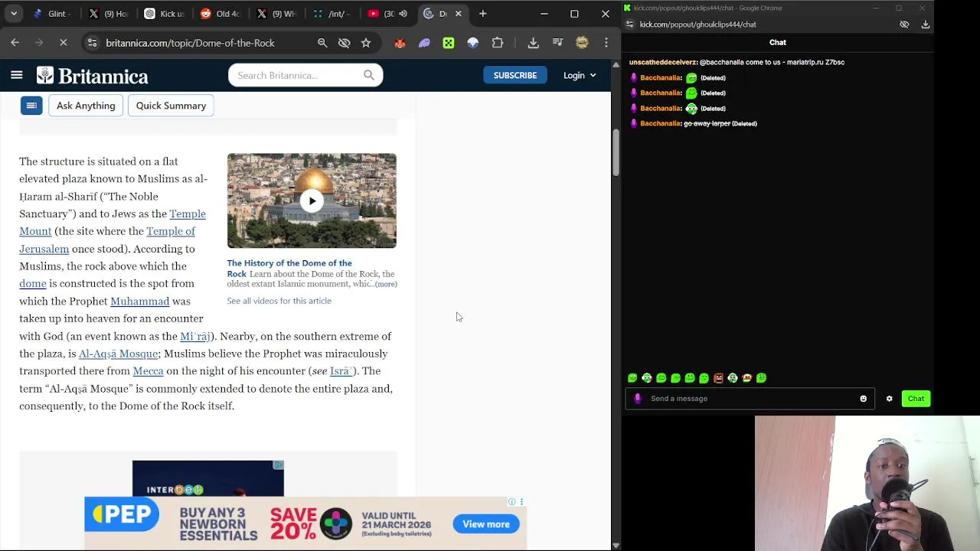Switch to the Kick tab

165,14
